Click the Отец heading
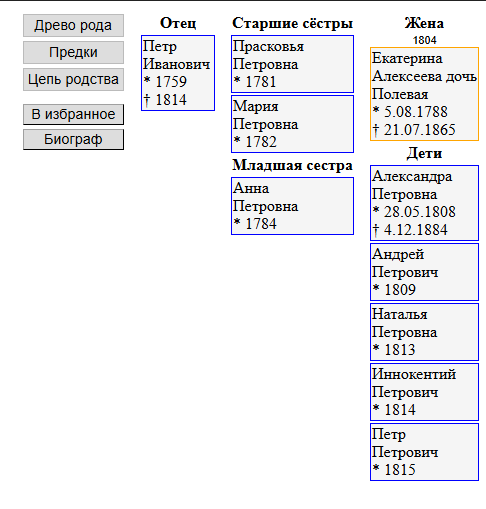The image size is (486, 509). point(178,23)
